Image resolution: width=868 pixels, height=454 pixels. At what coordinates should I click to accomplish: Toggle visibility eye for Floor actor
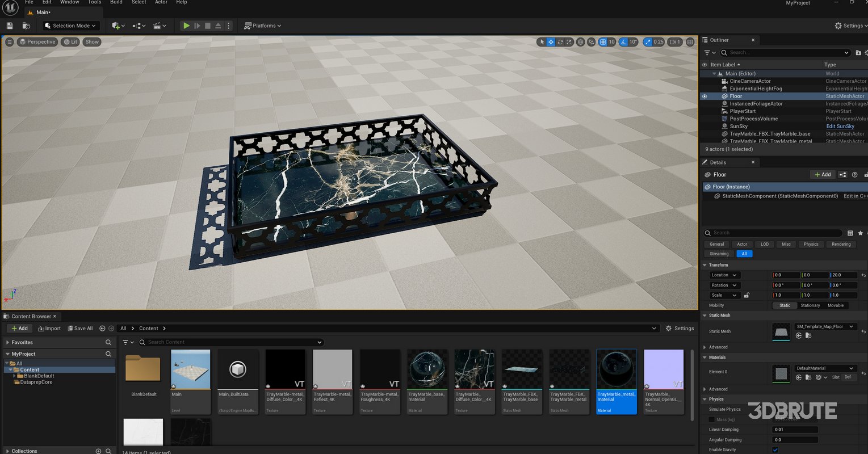[705, 96]
